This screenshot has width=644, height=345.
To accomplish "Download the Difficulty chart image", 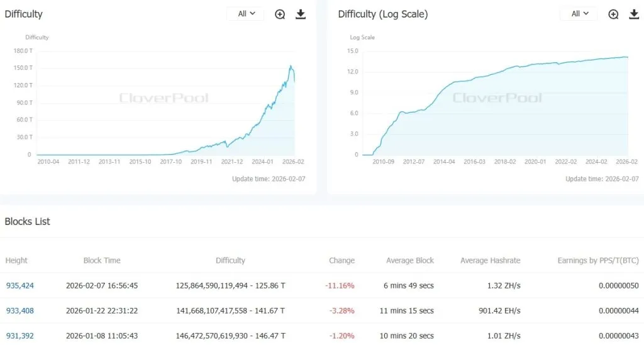I will tap(301, 14).
